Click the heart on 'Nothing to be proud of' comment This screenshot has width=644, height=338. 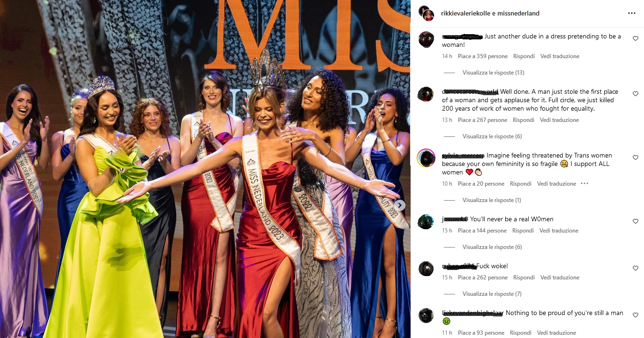636,315
